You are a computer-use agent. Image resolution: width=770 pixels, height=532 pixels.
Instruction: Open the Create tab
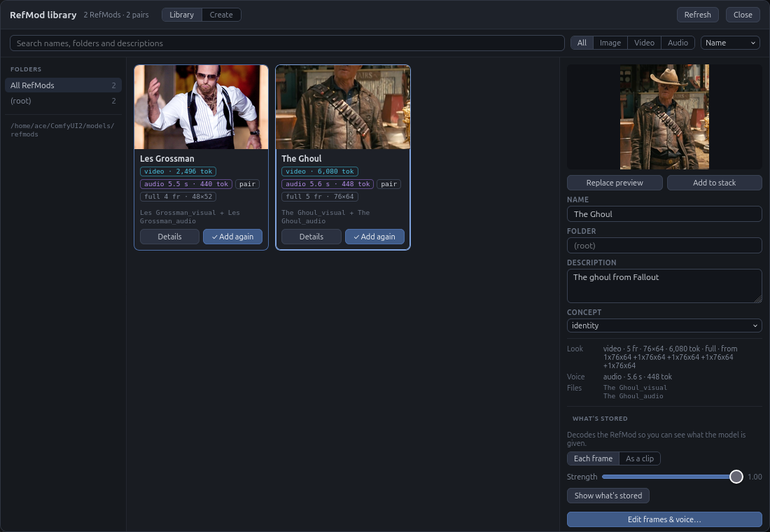click(221, 15)
